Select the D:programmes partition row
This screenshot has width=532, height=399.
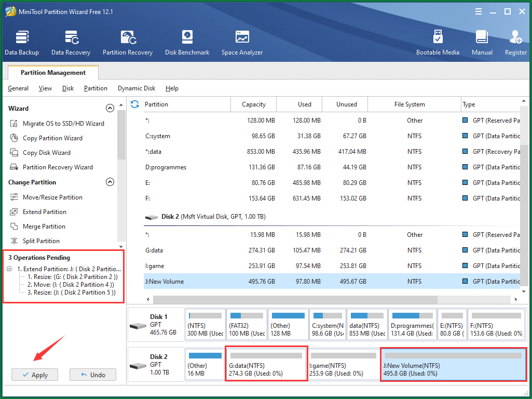tap(332, 167)
